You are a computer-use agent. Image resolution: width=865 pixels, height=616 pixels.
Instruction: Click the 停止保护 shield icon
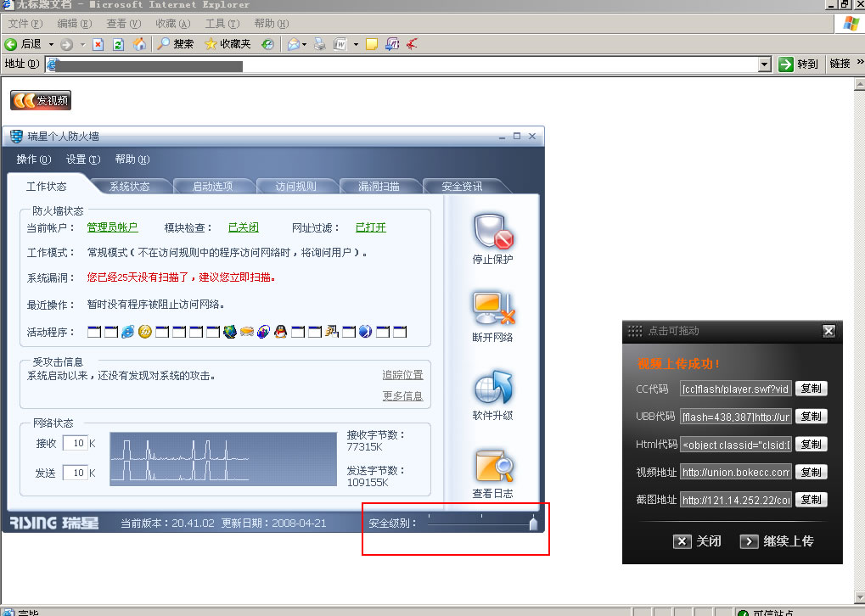coord(492,232)
